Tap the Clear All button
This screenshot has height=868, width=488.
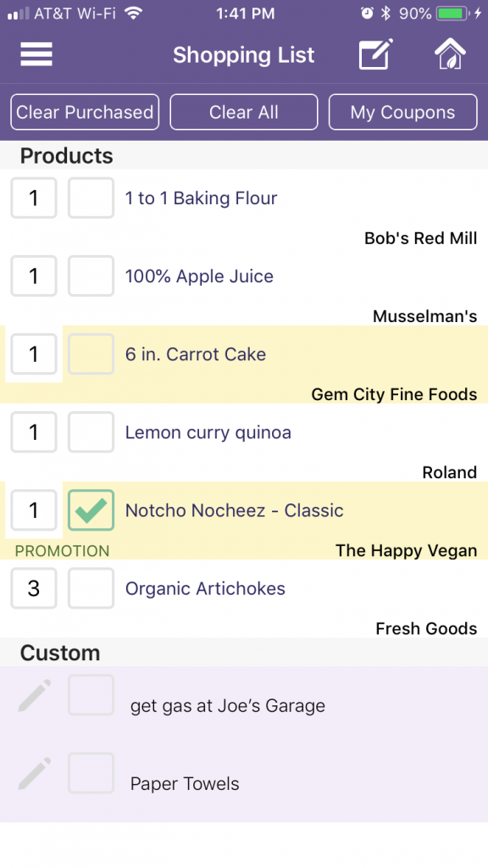click(244, 112)
